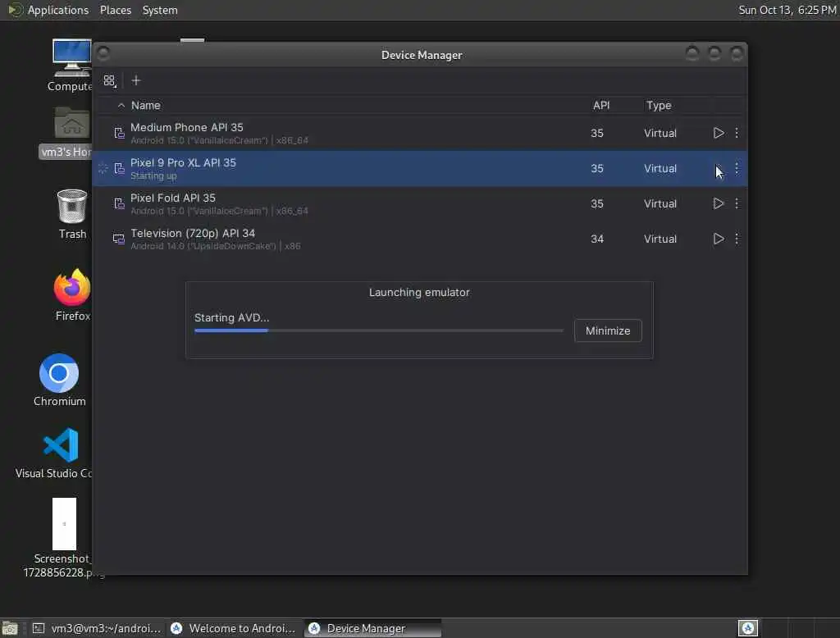Click the Launching emulator dialog title

(x=419, y=293)
